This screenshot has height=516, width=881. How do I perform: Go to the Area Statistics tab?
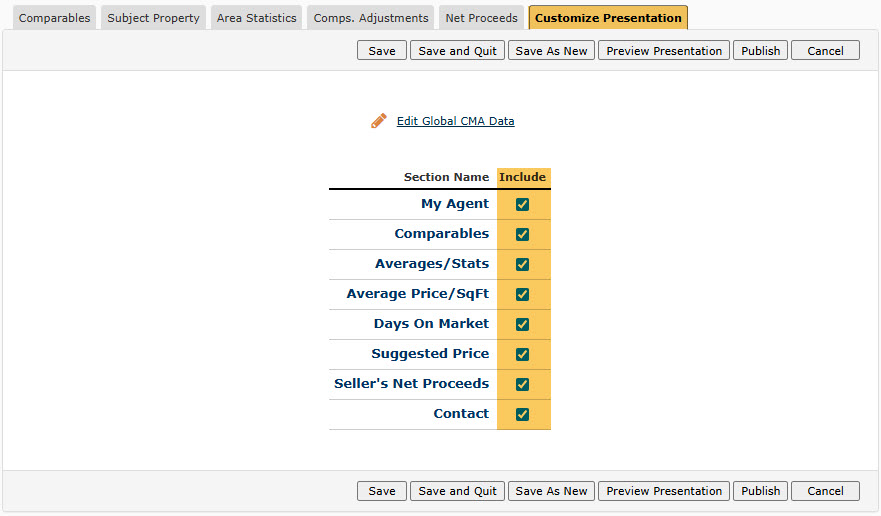256,18
